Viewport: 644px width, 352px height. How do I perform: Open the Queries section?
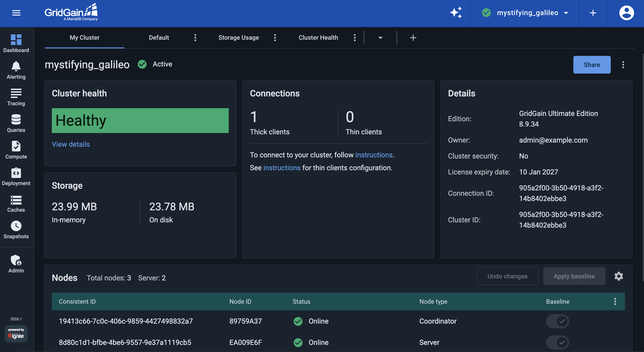(16, 123)
